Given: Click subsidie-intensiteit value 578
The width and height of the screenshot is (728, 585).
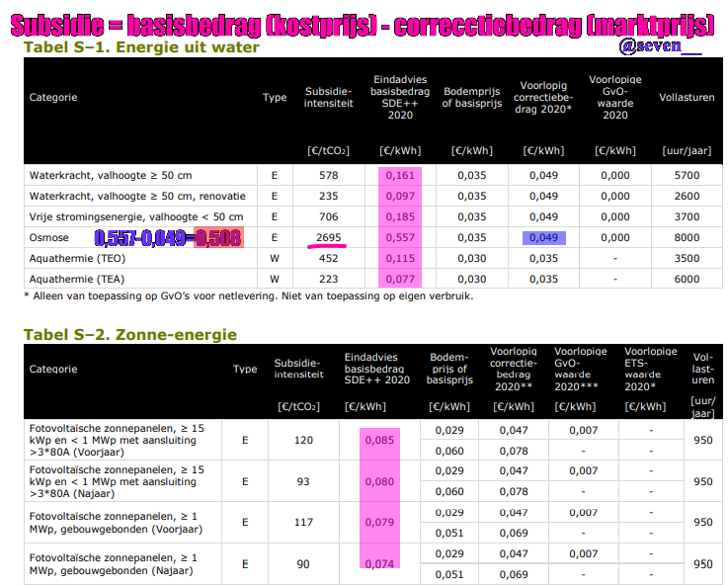Looking at the screenshot, I should [328, 176].
